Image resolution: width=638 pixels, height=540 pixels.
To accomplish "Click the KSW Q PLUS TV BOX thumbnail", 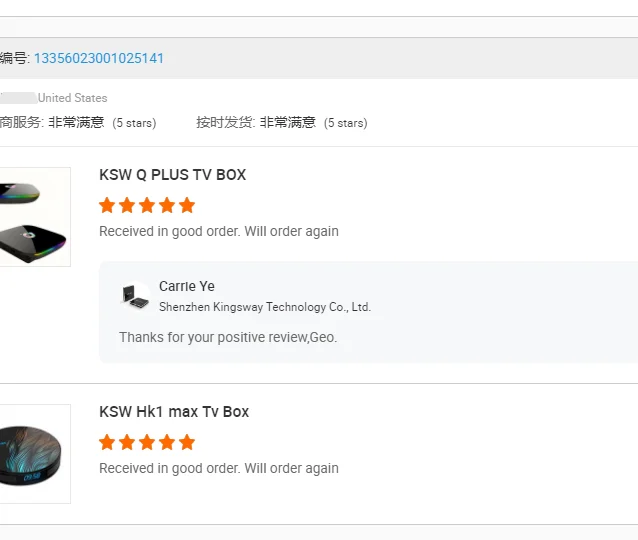I will click(x=35, y=217).
